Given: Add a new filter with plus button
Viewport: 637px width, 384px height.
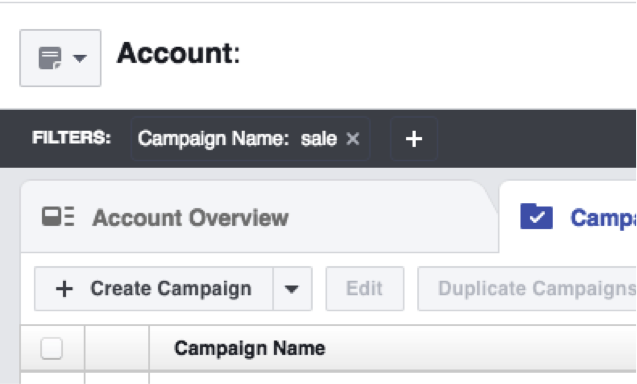Looking at the screenshot, I should click(x=414, y=139).
